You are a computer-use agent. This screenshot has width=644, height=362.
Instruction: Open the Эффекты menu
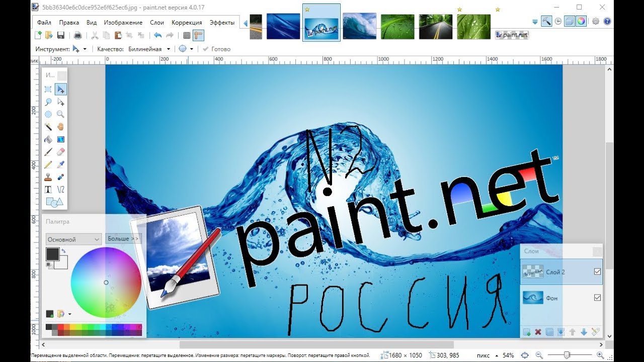(x=222, y=23)
